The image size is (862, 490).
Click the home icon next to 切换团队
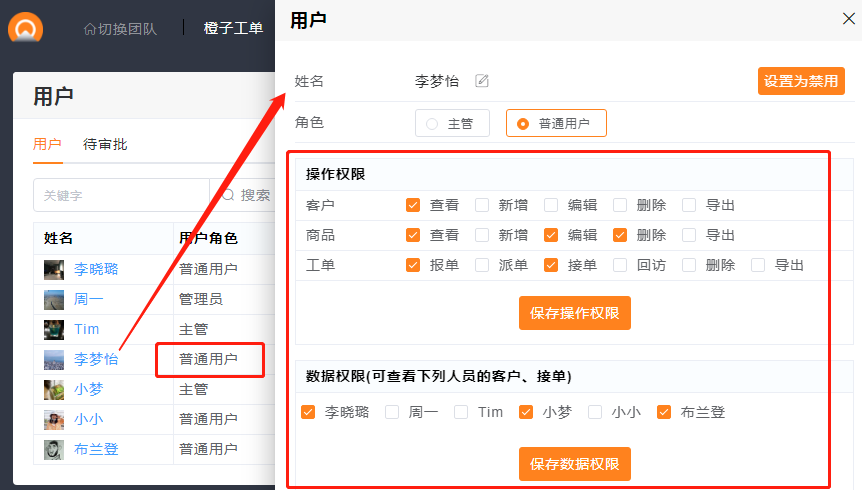pos(90,29)
